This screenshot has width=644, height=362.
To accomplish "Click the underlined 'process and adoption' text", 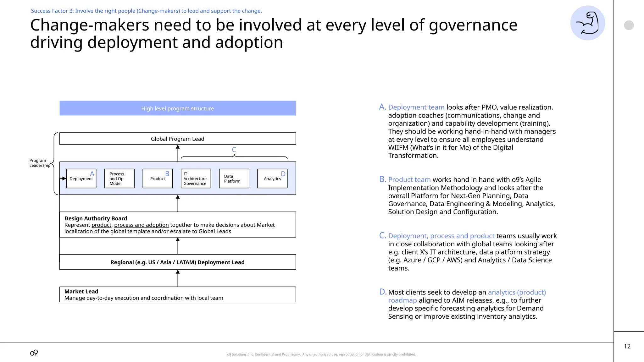I will (141, 225).
